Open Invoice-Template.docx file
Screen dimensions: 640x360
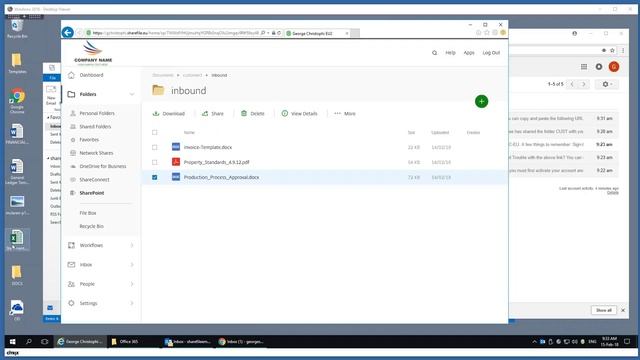coord(208,147)
